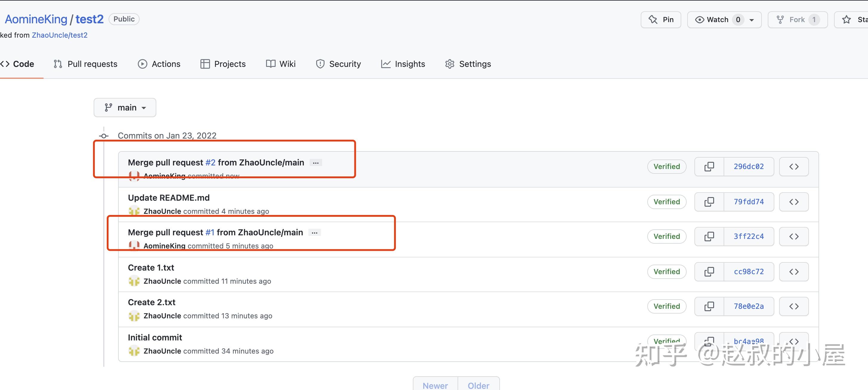Browse repository at commit 296dc02

click(793, 167)
